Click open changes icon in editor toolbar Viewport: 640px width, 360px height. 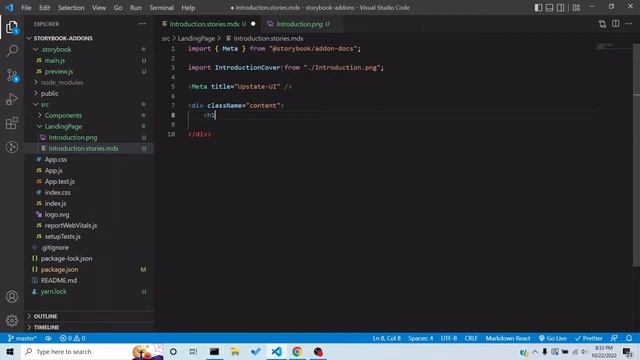pos(602,24)
